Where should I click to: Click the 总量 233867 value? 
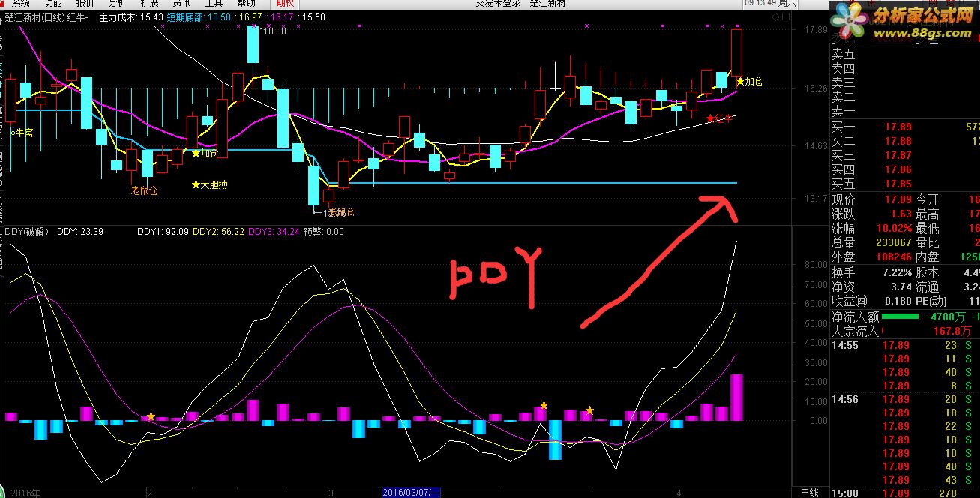[x=894, y=242]
